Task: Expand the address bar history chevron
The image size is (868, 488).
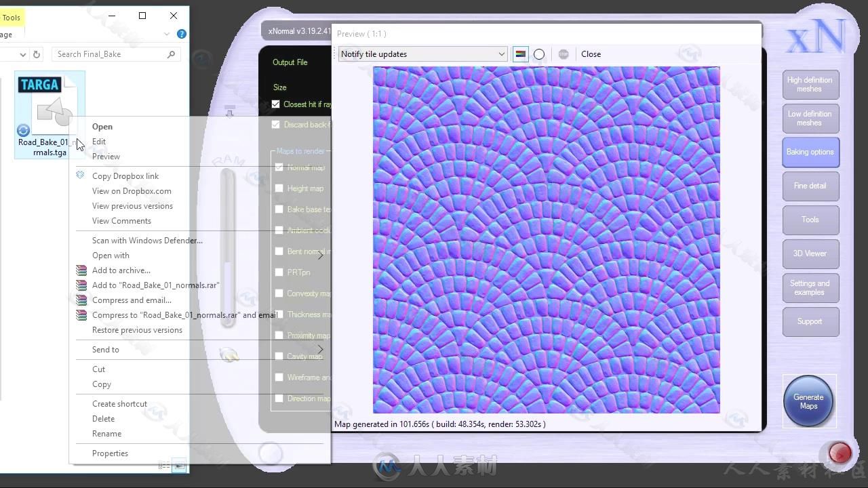Action: pos(23,54)
